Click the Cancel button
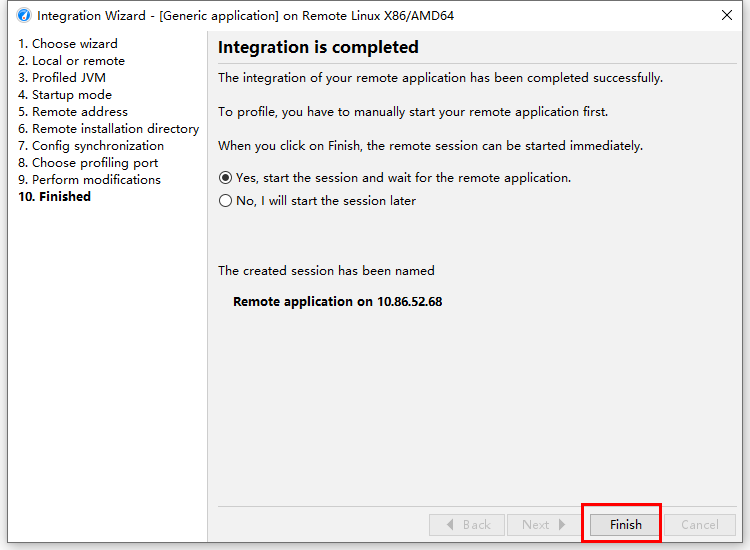The image size is (750, 550). (x=700, y=525)
